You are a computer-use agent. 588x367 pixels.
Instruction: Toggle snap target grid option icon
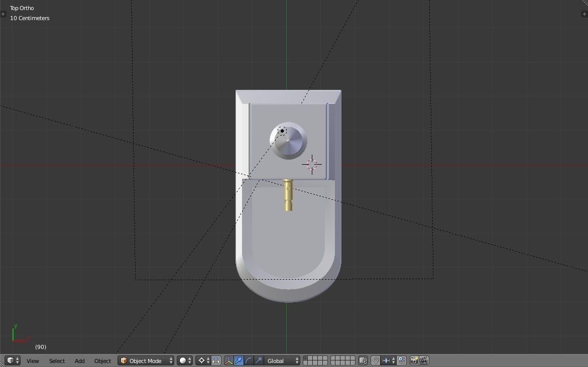(x=402, y=360)
